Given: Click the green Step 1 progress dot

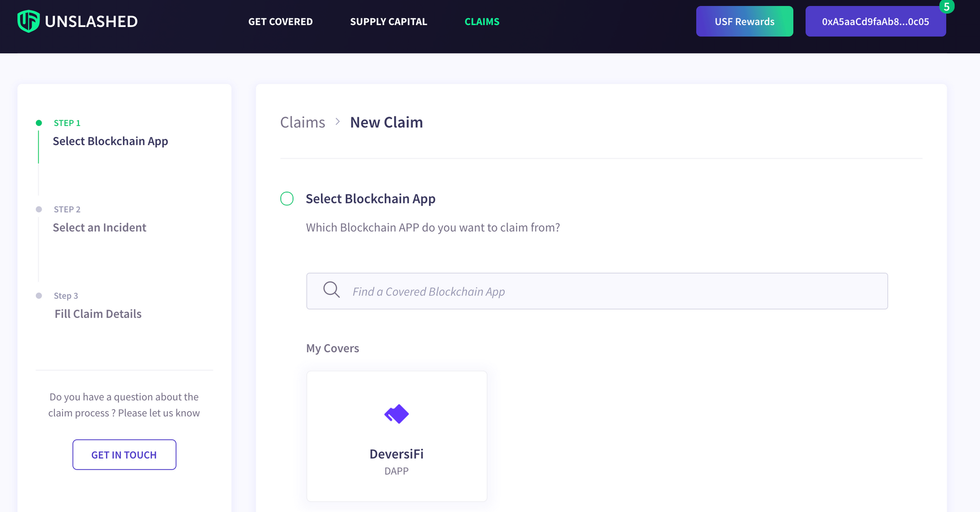Looking at the screenshot, I should pos(39,123).
